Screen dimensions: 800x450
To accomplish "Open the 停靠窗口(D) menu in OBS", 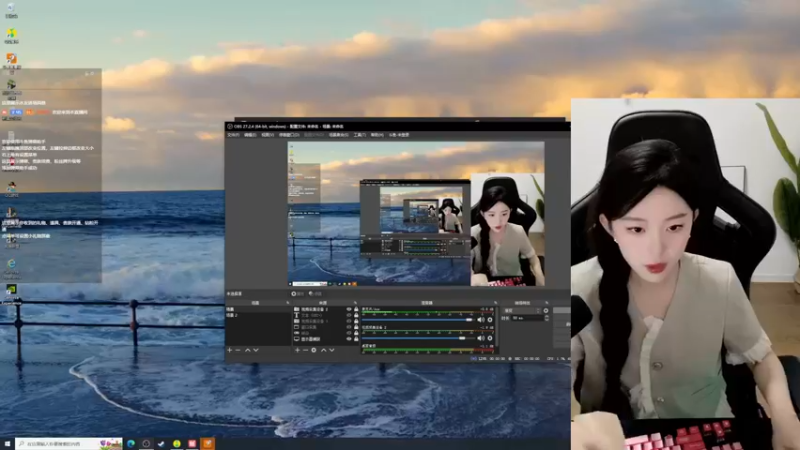I will [x=289, y=135].
